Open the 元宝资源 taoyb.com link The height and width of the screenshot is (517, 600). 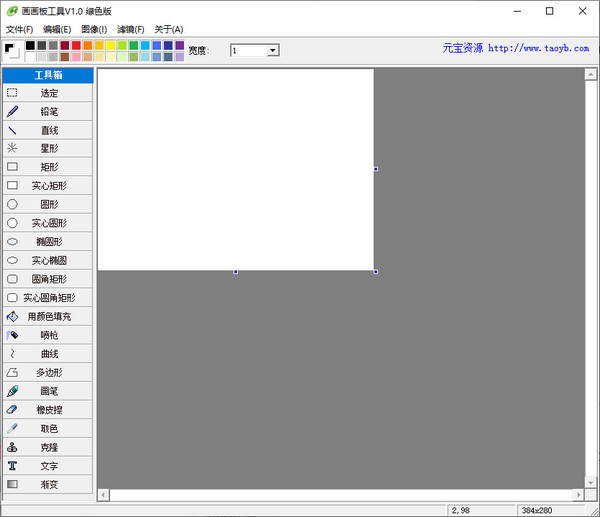(x=516, y=48)
